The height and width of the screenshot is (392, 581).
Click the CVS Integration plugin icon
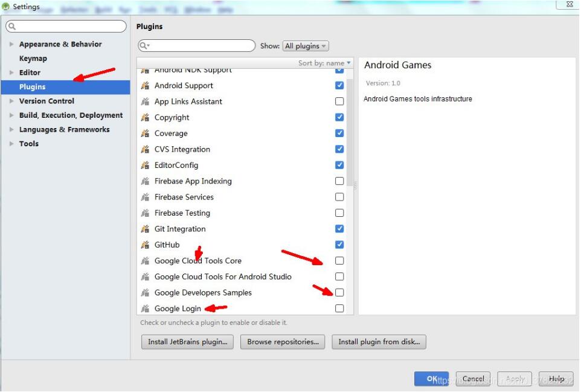[146, 149]
